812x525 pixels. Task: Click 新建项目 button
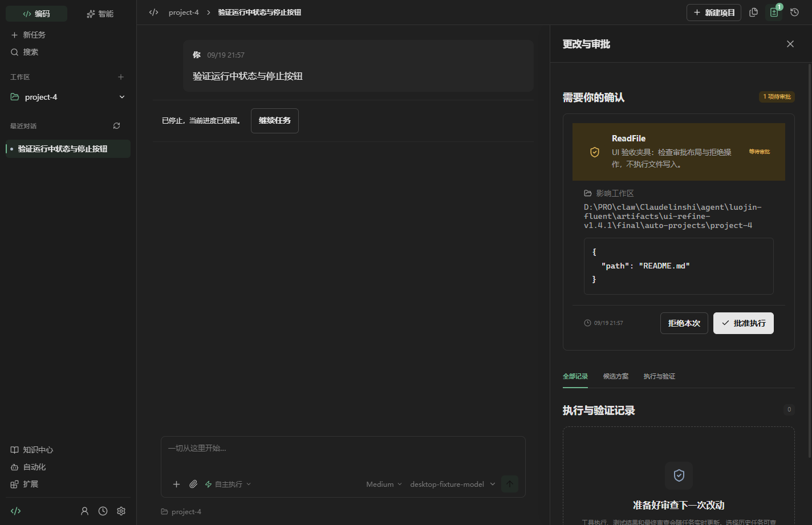tap(714, 13)
